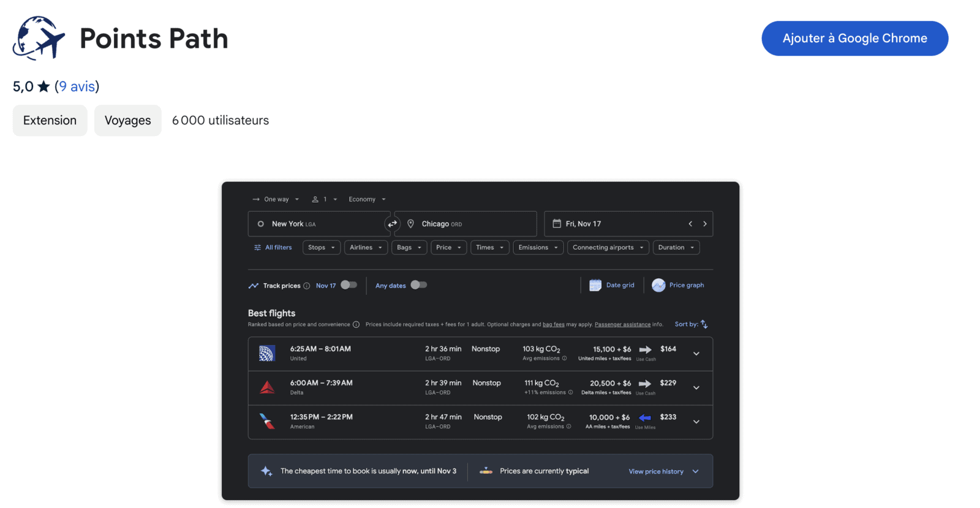This screenshot has height=508, width=980.
Task: Expand the Delta flight details chevron
Action: coord(696,388)
